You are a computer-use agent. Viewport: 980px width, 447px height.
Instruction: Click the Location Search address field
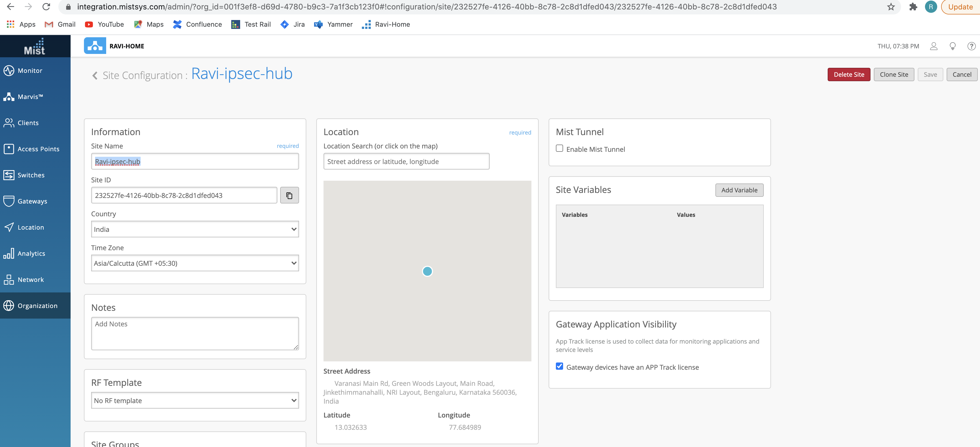pos(406,161)
